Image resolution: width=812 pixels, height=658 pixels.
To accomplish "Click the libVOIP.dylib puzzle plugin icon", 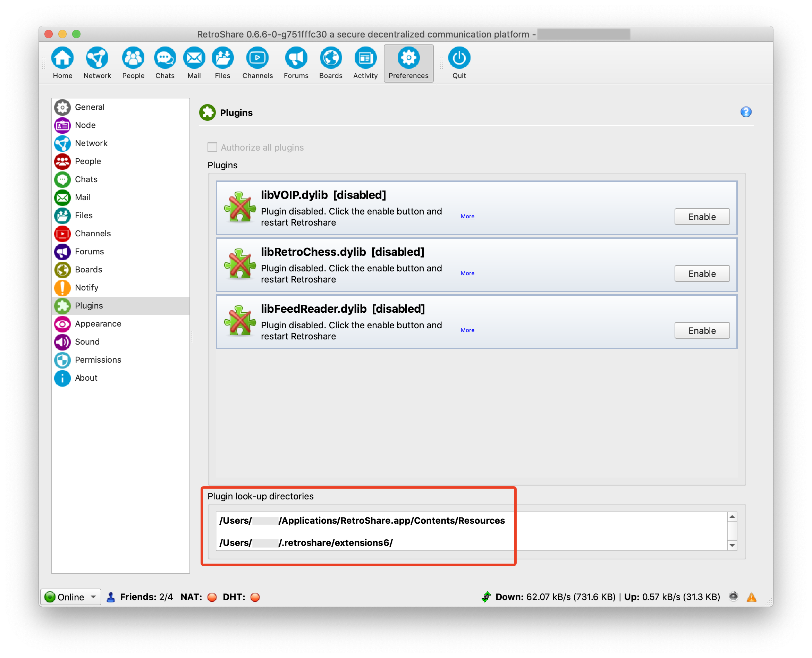I will coord(239,206).
